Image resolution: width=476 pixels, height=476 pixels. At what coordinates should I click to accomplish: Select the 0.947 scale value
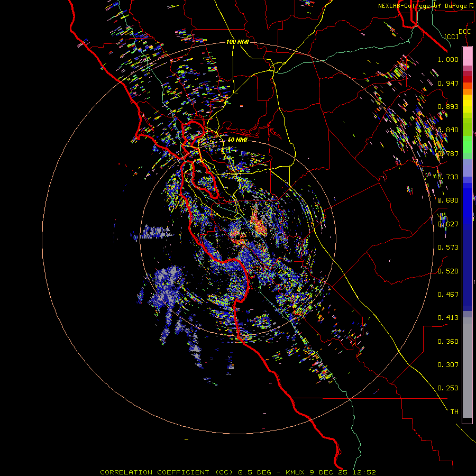[448, 83]
